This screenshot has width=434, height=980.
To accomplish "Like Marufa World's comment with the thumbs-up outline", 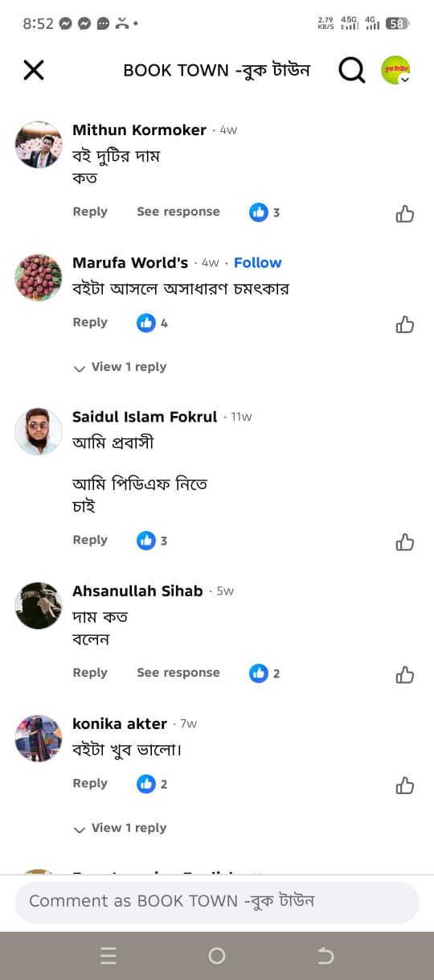I will pos(405,324).
